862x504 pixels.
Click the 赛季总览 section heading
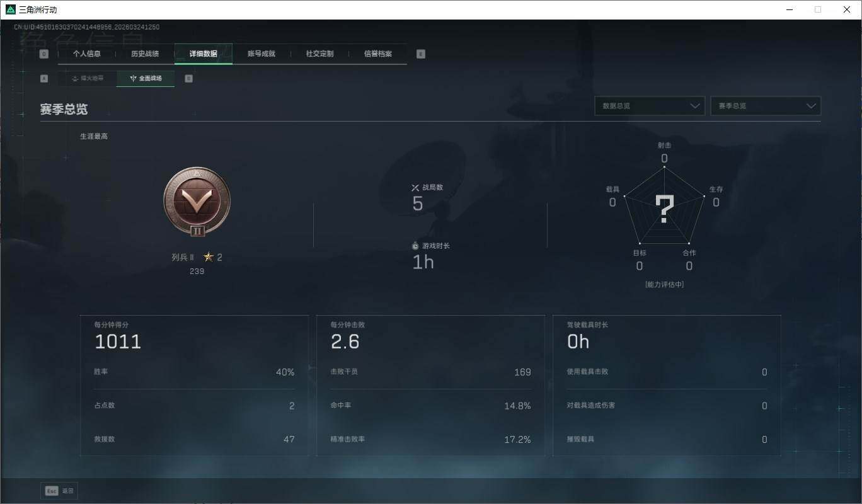click(64, 110)
